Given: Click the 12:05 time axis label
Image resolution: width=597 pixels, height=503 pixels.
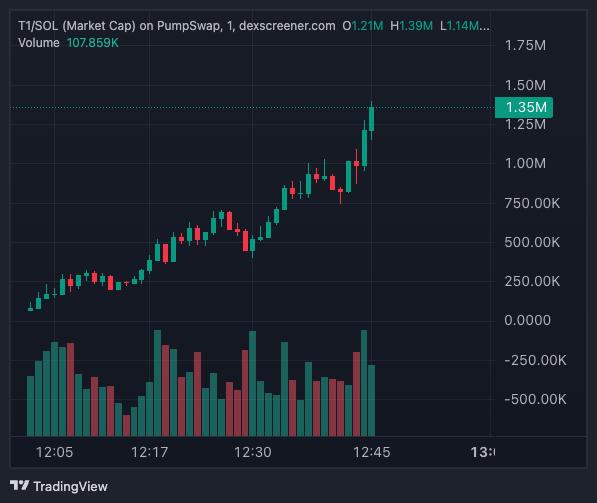Looking at the screenshot, I should [54, 452].
